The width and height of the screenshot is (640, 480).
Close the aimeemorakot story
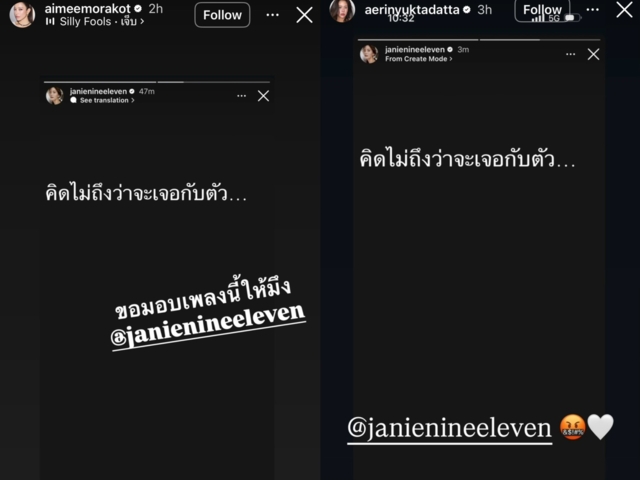pyautogui.click(x=304, y=15)
